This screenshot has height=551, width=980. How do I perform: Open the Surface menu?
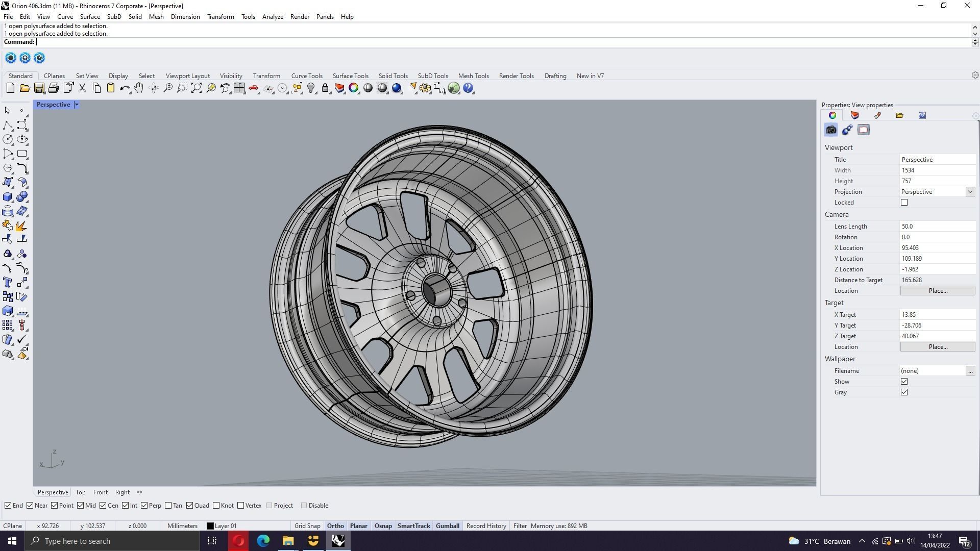coord(90,17)
